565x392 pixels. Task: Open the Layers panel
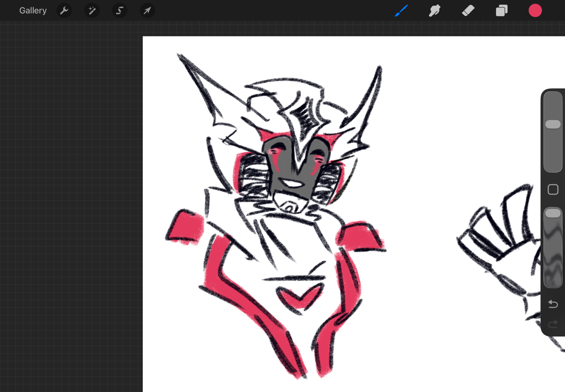(x=501, y=11)
